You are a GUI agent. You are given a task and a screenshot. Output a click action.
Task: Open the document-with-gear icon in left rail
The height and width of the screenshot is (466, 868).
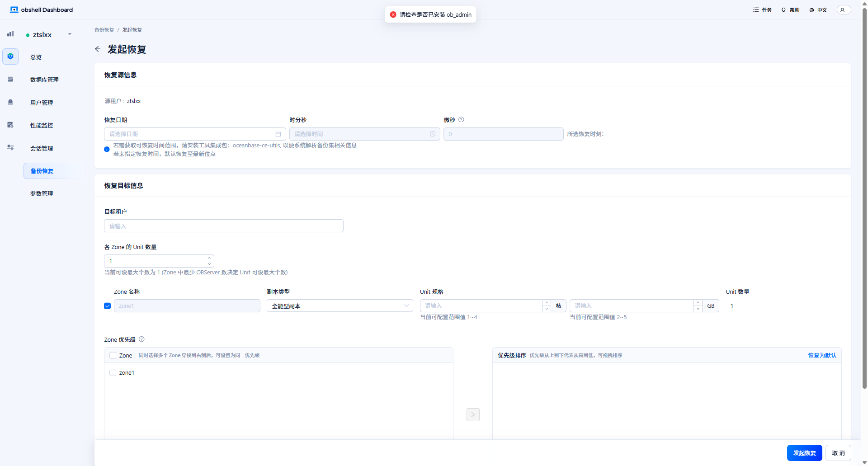pos(10,125)
